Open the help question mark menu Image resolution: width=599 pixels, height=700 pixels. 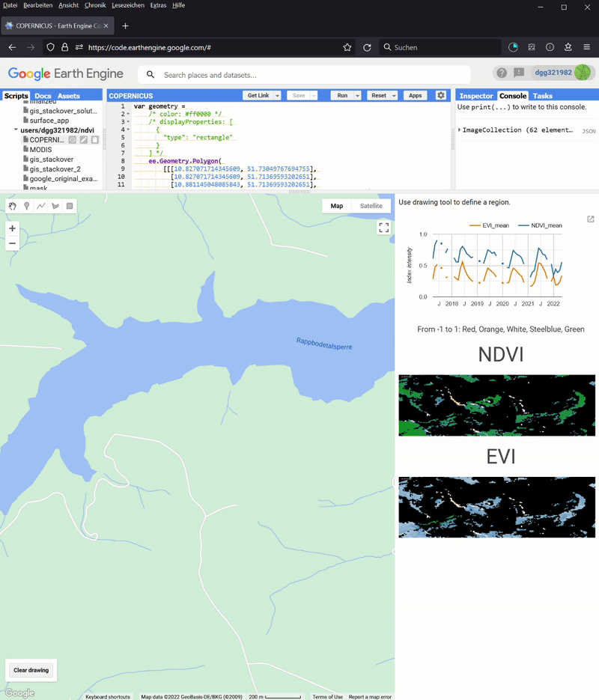point(502,73)
